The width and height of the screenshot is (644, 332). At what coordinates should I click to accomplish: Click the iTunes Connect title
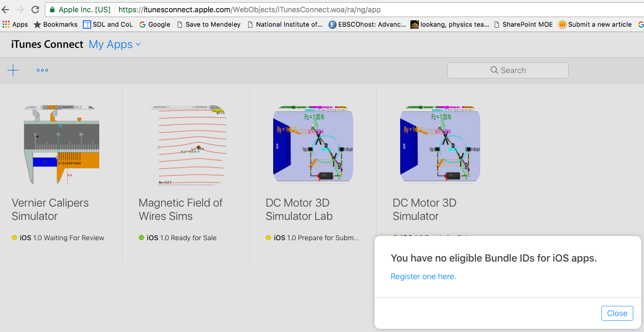47,44
